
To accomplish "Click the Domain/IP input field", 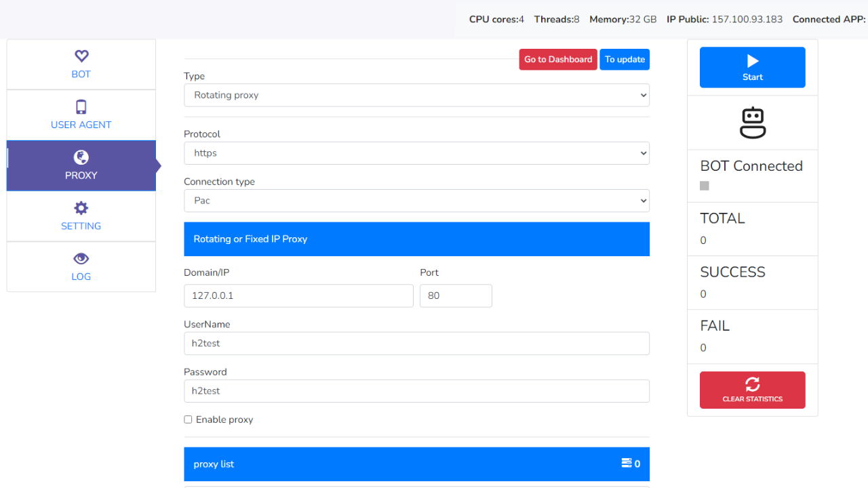I will click(298, 296).
